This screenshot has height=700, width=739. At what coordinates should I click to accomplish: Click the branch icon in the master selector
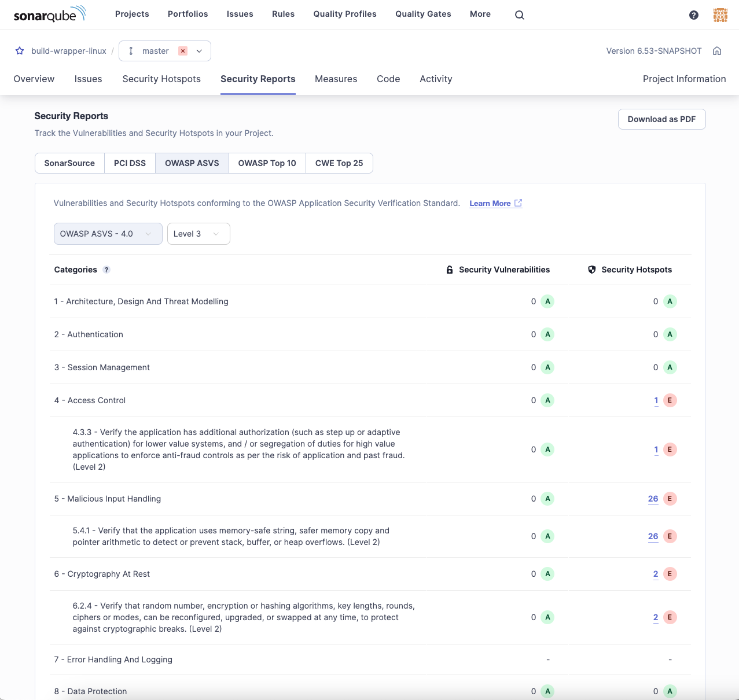point(132,51)
